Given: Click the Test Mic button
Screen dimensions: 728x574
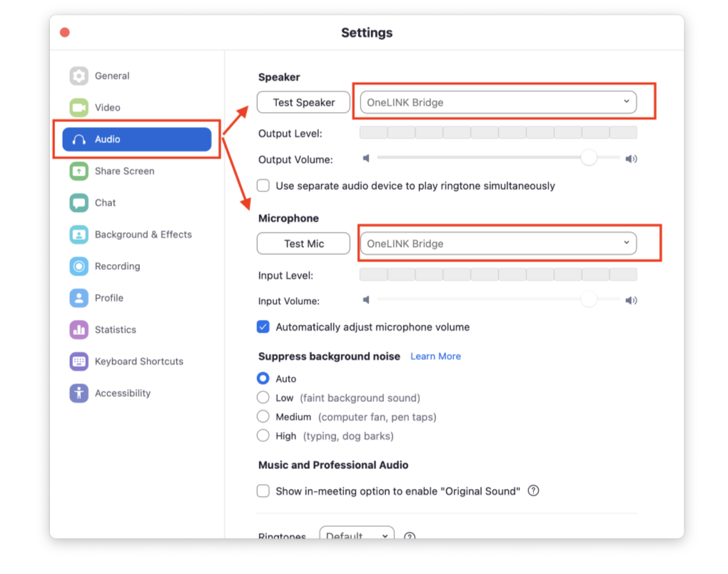Looking at the screenshot, I should tap(303, 243).
